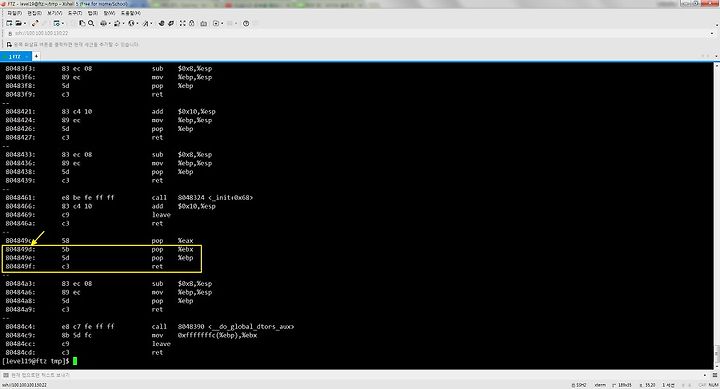Open the first menu (File) in menu bar
This screenshot has height=389, width=720.
pyautogui.click(x=14, y=13)
